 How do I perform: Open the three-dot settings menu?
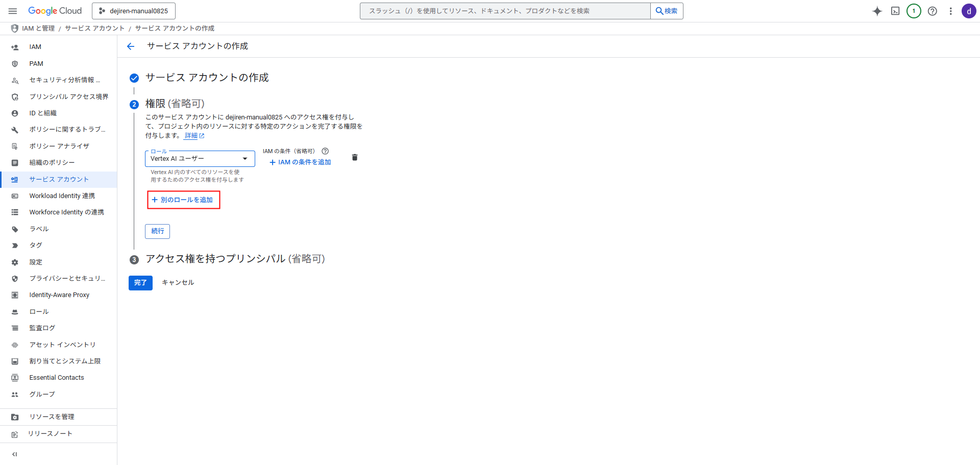click(x=950, y=11)
